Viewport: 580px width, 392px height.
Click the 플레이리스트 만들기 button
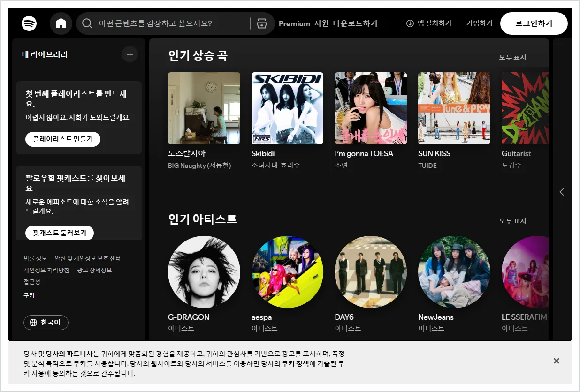[x=63, y=139]
